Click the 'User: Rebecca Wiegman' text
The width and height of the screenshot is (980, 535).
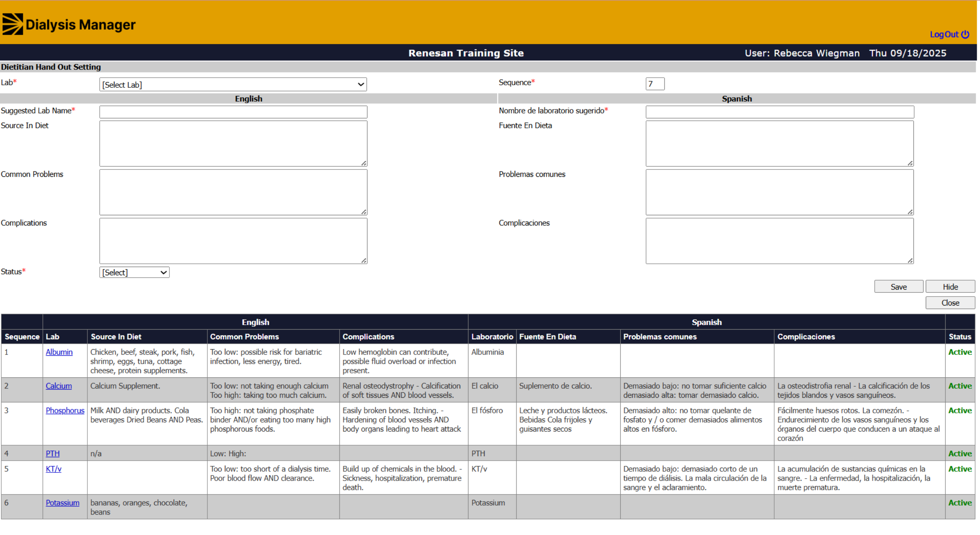point(802,53)
